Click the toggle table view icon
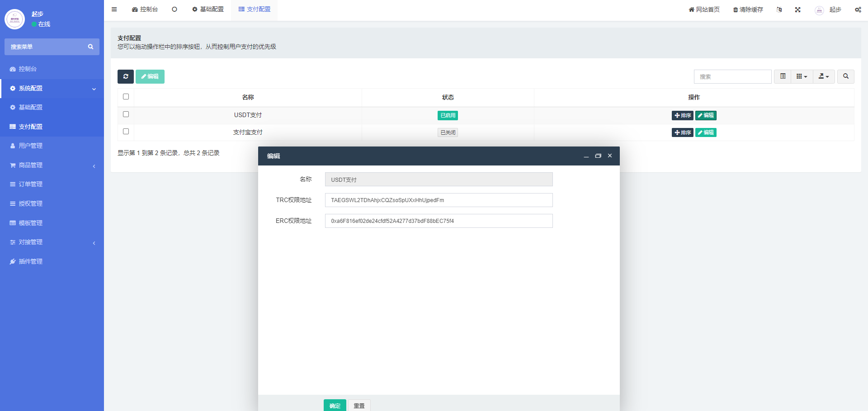The width and height of the screenshot is (868, 411). coord(783,76)
